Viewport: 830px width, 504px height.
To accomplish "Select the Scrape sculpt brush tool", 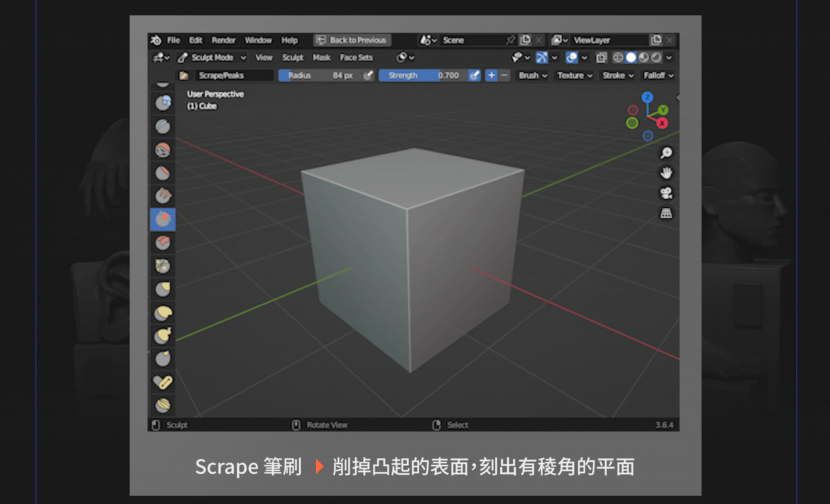I will pos(163,220).
